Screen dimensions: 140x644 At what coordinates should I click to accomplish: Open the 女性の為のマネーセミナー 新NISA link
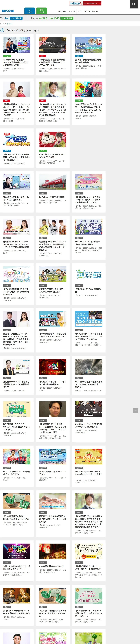click(x=53, y=110)
